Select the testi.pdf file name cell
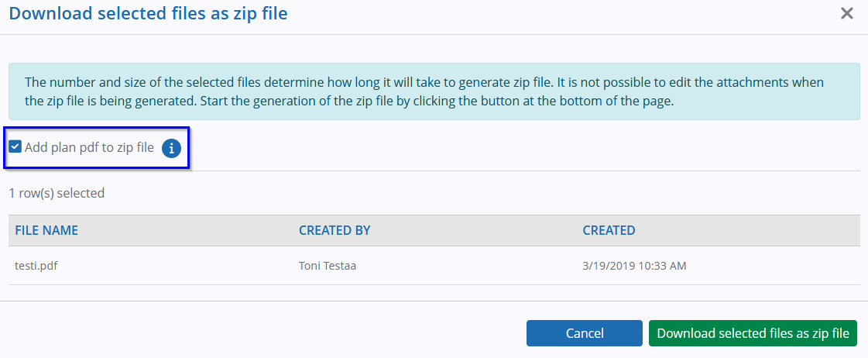Screen dimensions: 868x358 pyautogui.click(x=36, y=266)
